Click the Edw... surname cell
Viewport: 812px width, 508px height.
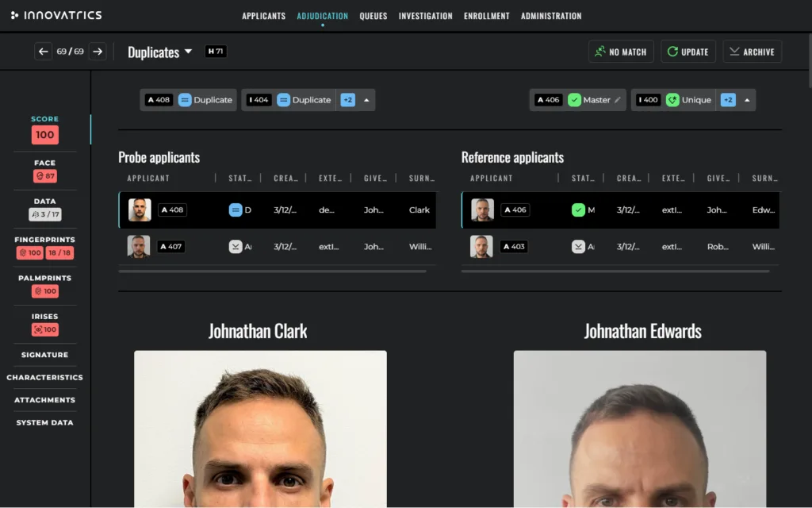click(764, 210)
